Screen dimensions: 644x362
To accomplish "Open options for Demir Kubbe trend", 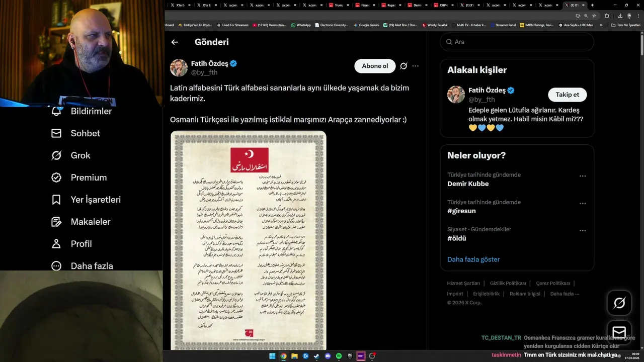I will [583, 176].
